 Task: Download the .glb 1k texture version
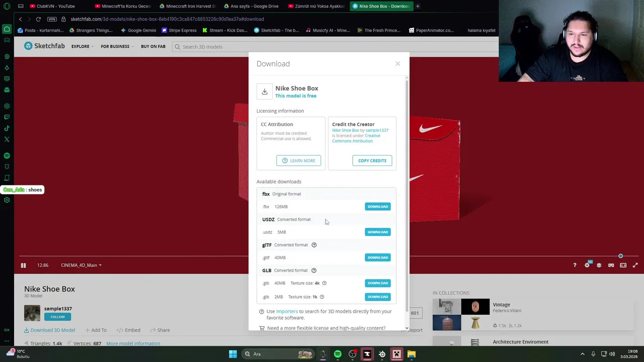(x=378, y=297)
